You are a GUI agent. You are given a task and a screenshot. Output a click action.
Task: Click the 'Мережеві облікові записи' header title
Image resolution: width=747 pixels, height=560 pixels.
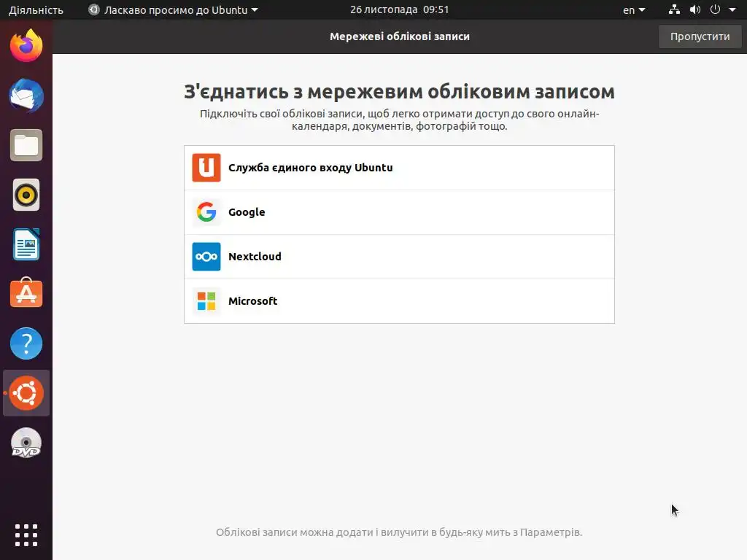tap(400, 36)
